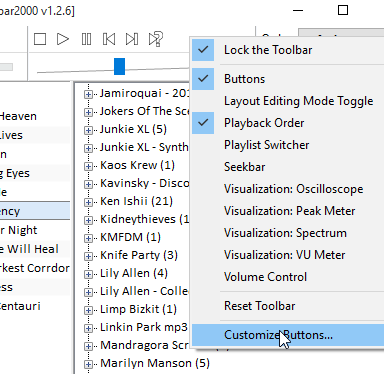Enable Visualization: Spectrum
The image size is (384, 374).
tap(288, 233)
